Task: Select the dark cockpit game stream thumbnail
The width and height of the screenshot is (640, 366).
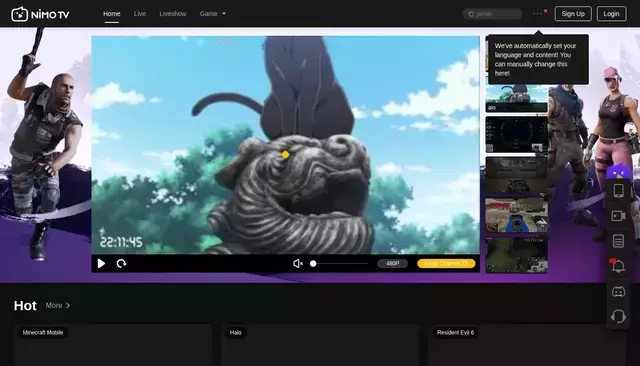Action: pos(516,135)
